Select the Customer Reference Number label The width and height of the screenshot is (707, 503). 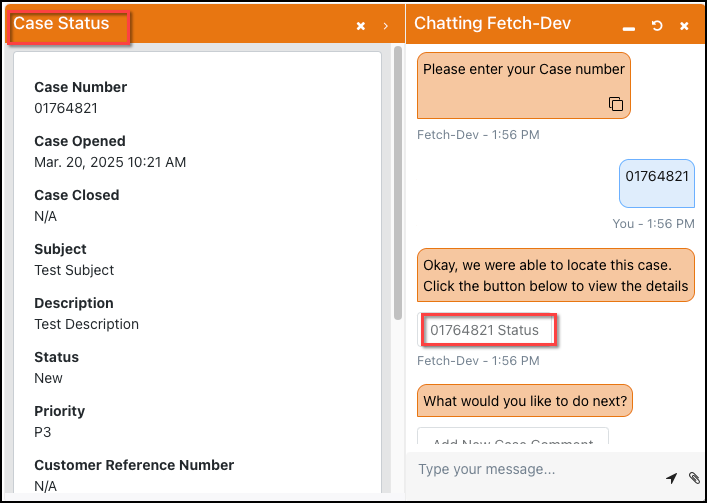[x=134, y=465]
